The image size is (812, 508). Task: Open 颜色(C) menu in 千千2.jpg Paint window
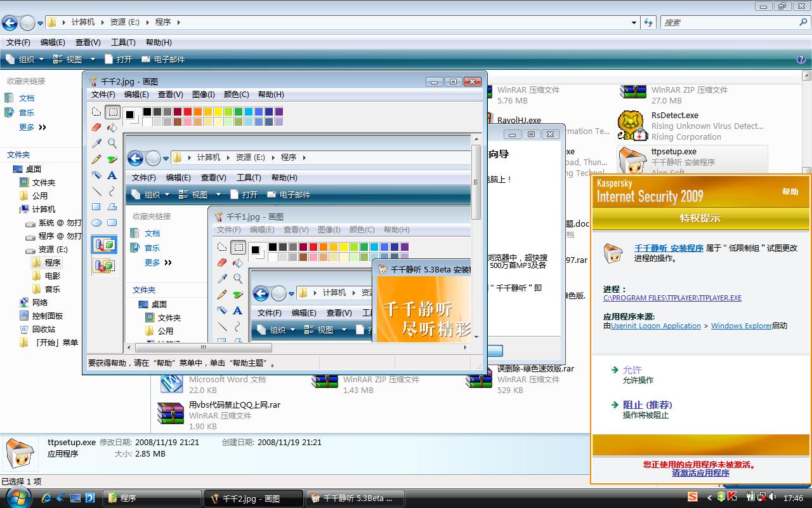click(x=236, y=94)
